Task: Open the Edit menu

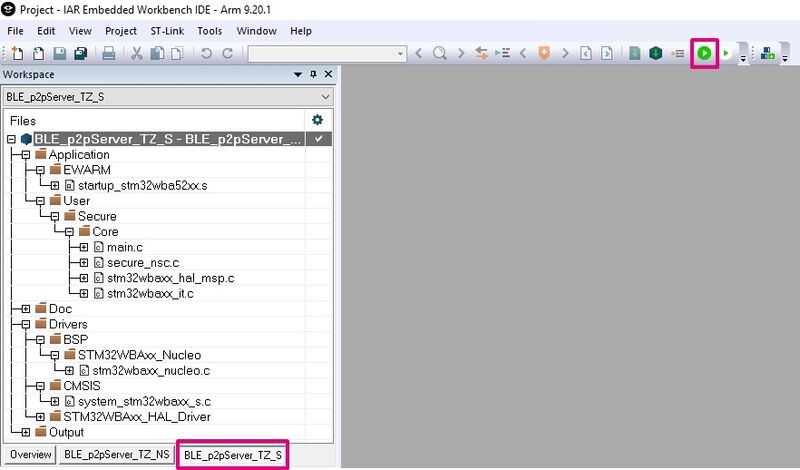Action: pos(46,31)
